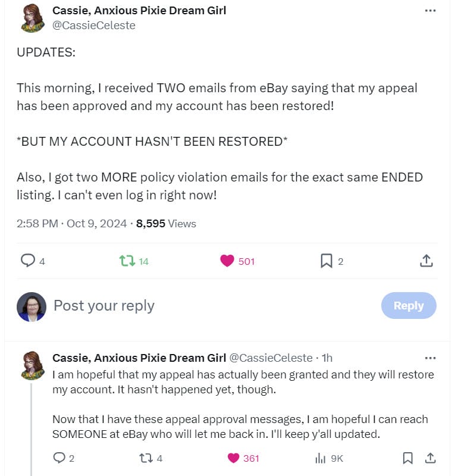Open more options on the main post
This screenshot has height=476, width=455.
tap(430, 11)
